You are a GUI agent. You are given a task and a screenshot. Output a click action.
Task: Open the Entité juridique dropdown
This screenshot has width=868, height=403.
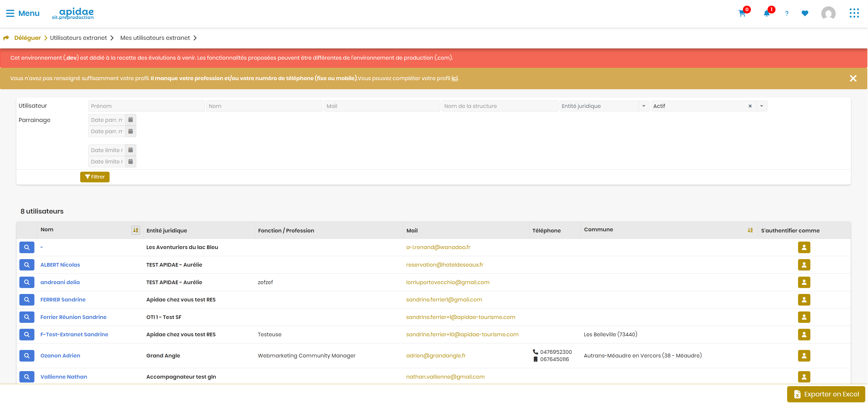tap(604, 106)
